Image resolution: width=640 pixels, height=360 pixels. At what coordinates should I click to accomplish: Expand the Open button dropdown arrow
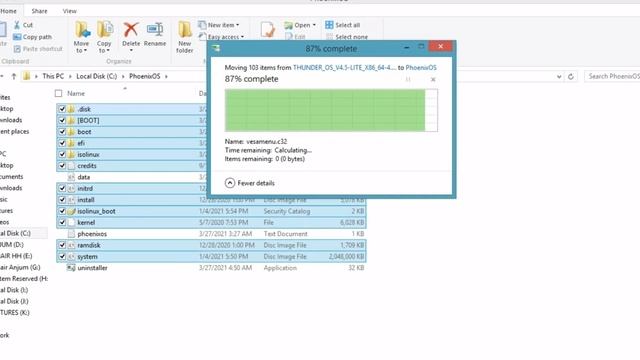coord(314,25)
